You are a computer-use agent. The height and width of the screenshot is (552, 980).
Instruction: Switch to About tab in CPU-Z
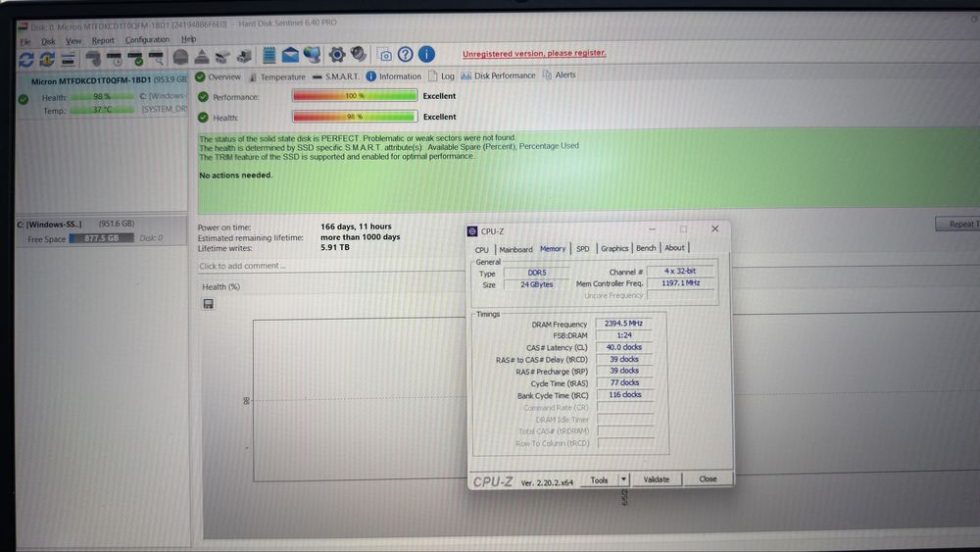[674, 247]
